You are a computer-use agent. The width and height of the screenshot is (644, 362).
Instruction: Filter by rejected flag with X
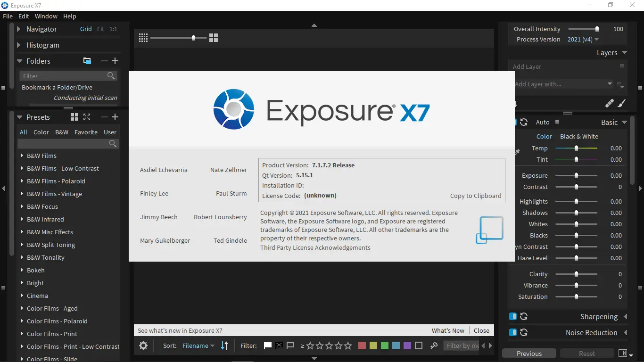pos(279,346)
